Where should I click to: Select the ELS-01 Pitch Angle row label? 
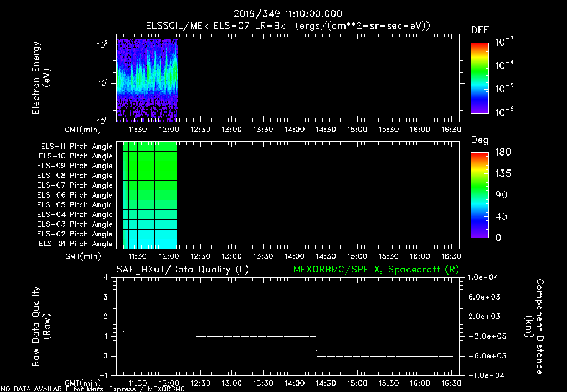pyautogui.click(x=76, y=244)
